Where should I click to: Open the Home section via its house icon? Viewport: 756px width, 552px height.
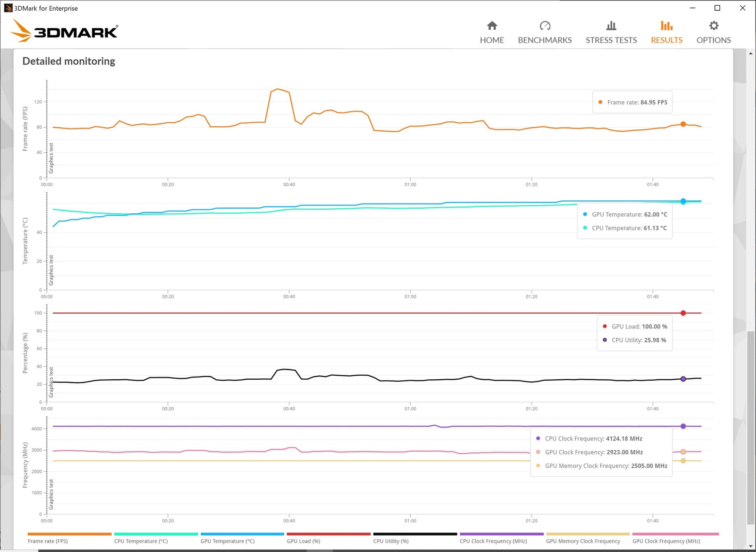point(492,26)
